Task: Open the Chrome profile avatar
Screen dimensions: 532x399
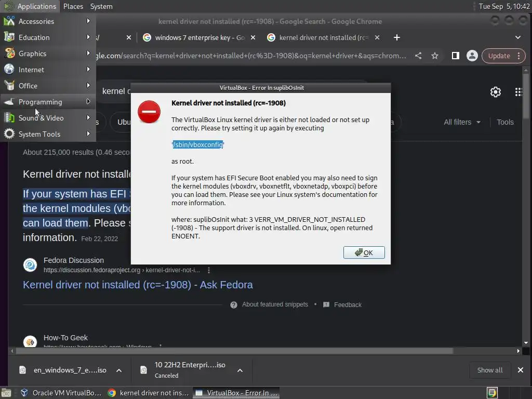Action: [472, 56]
